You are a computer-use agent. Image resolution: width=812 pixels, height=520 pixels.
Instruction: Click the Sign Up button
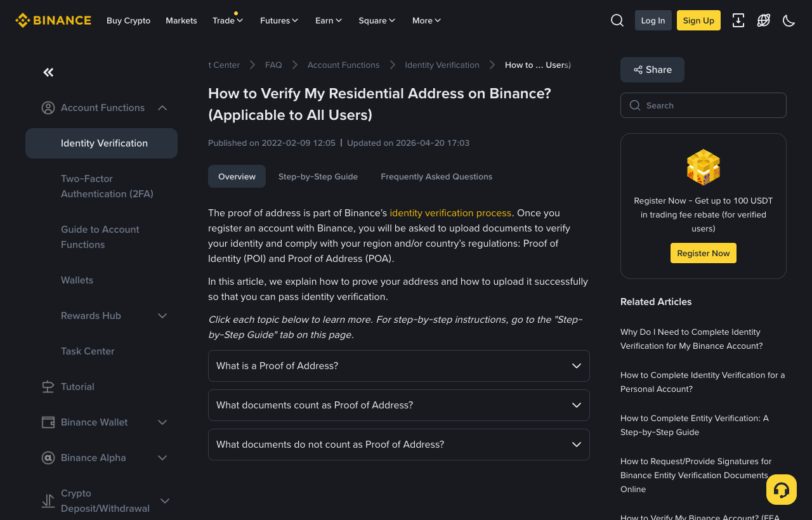699,20
